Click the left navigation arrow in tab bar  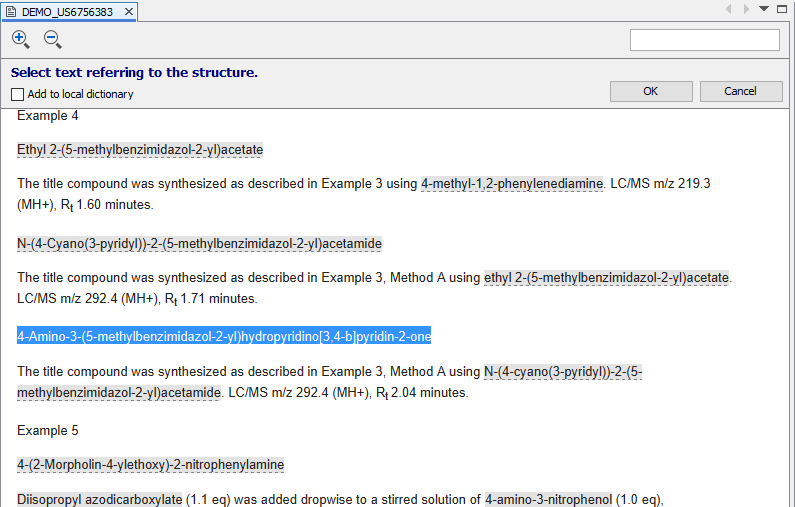tap(729, 9)
